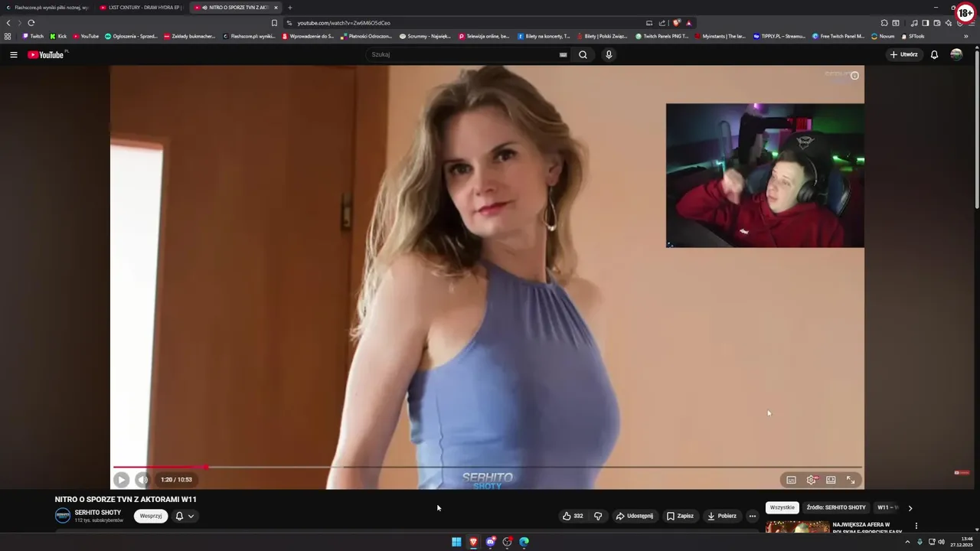Expand subscription notification bell dropdown

click(185, 516)
